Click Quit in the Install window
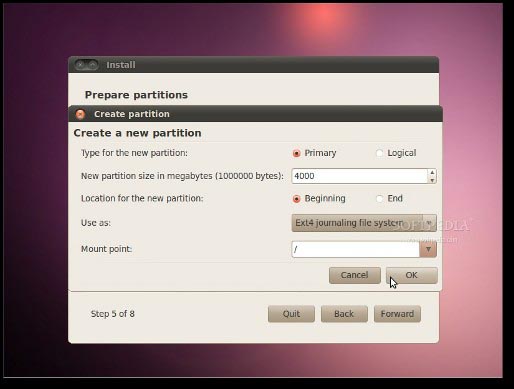The image size is (514, 389). [x=291, y=314]
